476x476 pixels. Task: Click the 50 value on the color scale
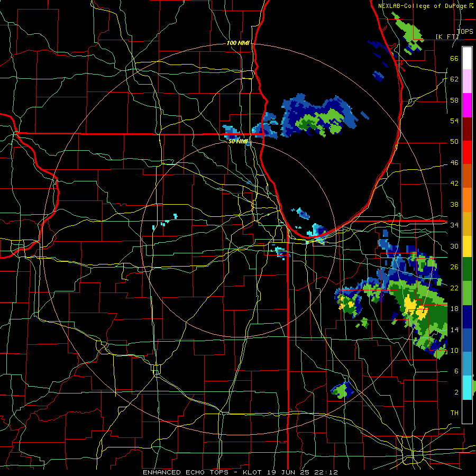[454, 141]
